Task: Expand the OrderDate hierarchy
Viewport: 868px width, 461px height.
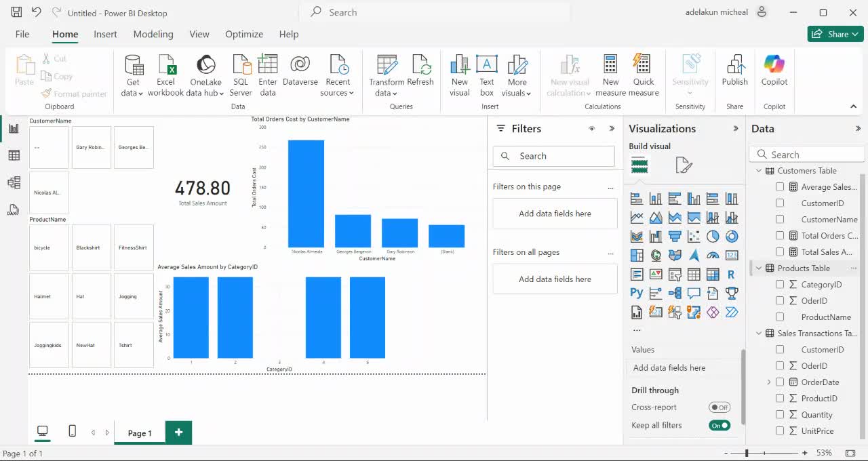Action: point(768,382)
